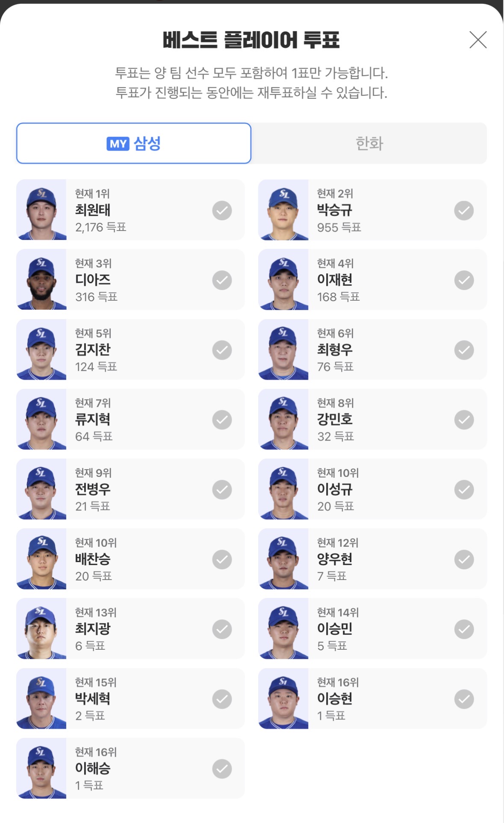Image resolution: width=504 pixels, height=823 pixels.
Task: Vote for 이재현 using the checkmark
Action: pyautogui.click(x=464, y=280)
